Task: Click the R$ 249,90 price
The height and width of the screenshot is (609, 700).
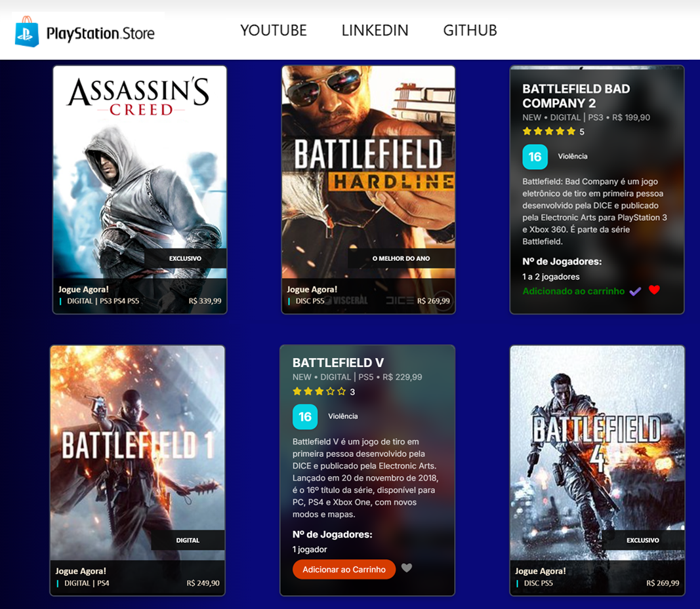Action: [x=203, y=583]
